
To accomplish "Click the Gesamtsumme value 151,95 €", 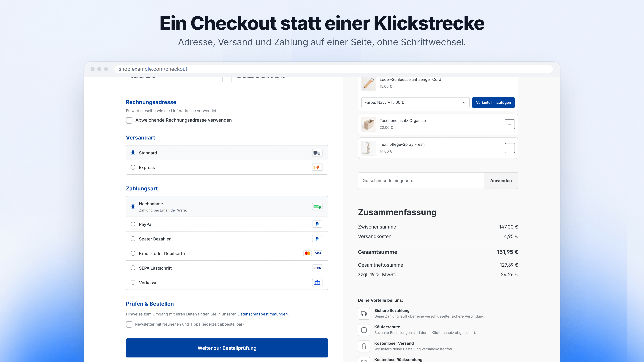I will (507, 252).
